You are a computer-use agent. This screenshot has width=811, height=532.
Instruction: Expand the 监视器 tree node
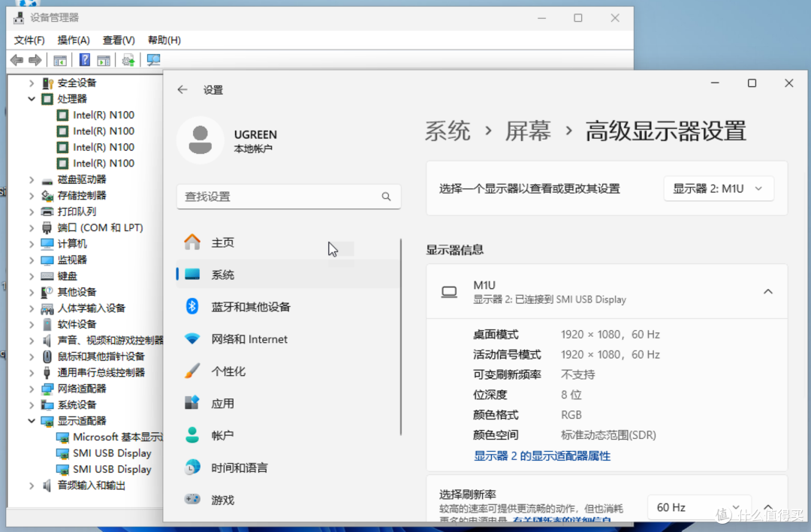(32, 260)
